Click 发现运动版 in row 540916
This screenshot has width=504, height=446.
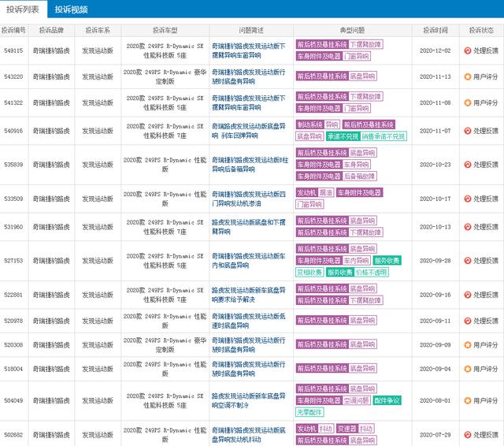coord(98,131)
